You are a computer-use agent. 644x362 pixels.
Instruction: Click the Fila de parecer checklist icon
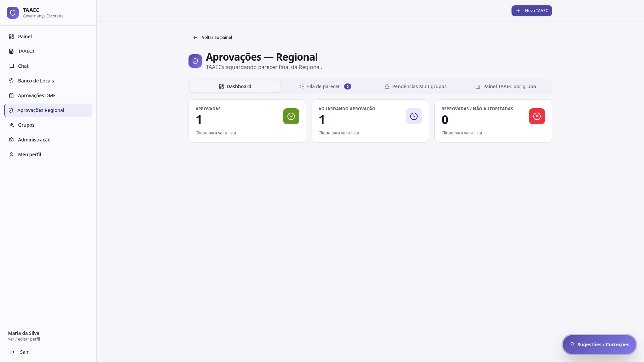click(x=302, y=86)
